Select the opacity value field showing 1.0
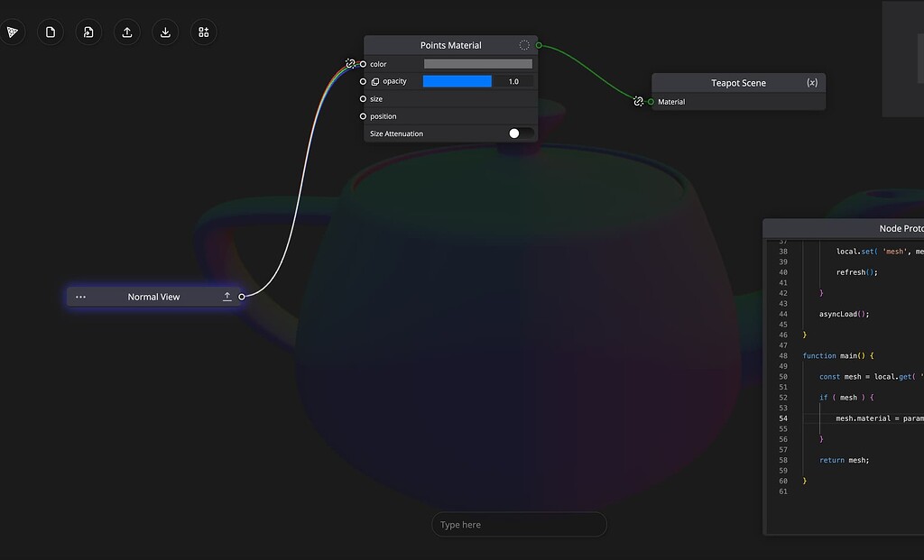Image resolution: width=924 pixels, height=560 pixels. tap(513, 81)
